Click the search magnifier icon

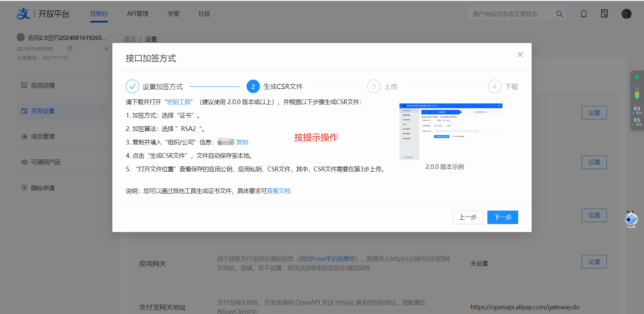(559, 14)
